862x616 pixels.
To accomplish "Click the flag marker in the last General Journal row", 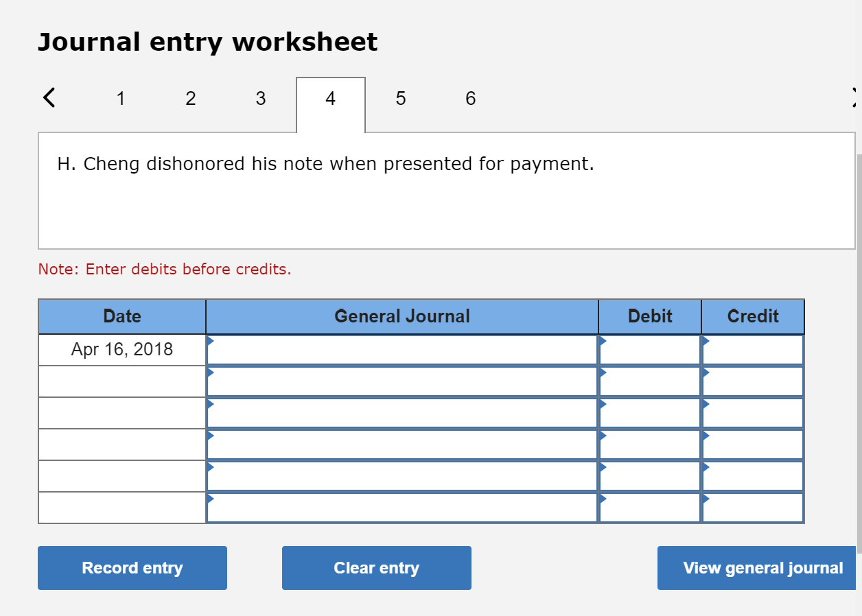I will [211, 497].
